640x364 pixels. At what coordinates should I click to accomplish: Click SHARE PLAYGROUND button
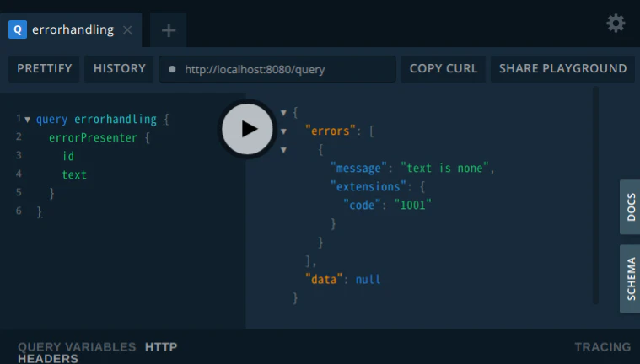pos(563,68)
